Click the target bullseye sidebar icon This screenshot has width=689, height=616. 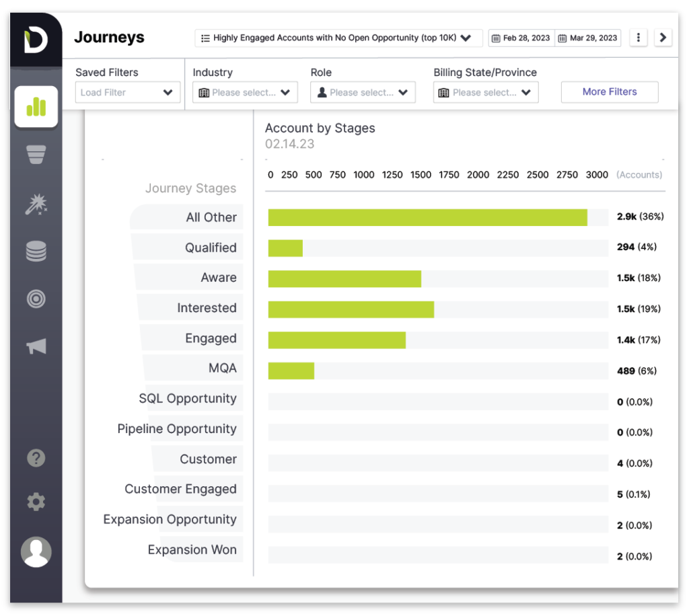36,299
